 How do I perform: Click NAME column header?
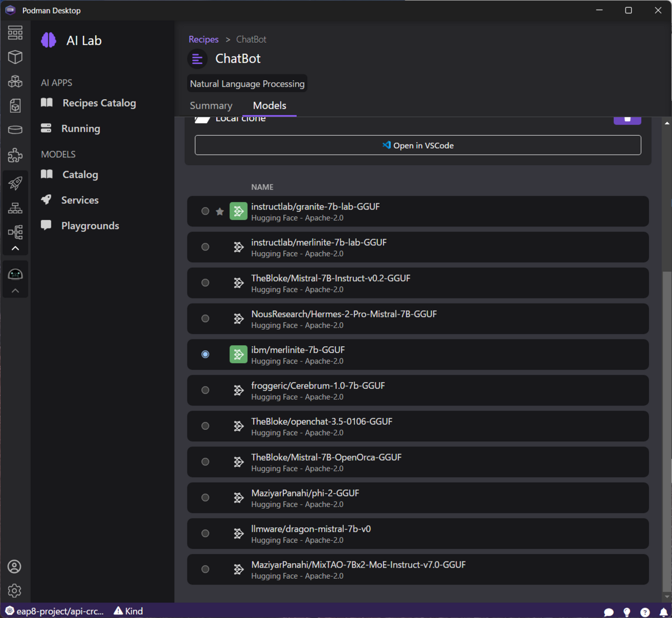(262, 187)
